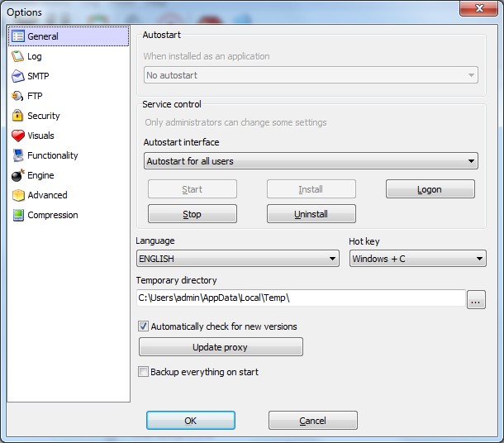504x443 pixels.
Task: Click the Visuals heart icon
Action: tap(17, 136)
